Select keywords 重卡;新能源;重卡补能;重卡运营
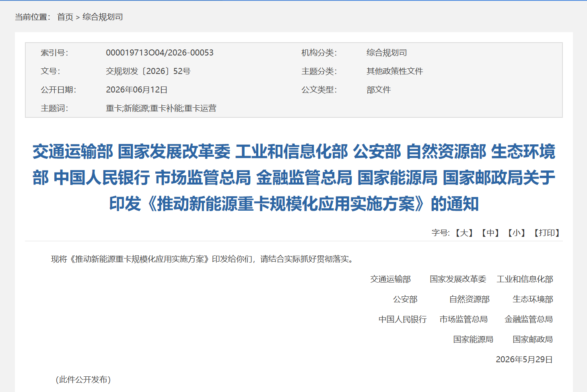 pyautogui.click(x=161, y=108)
